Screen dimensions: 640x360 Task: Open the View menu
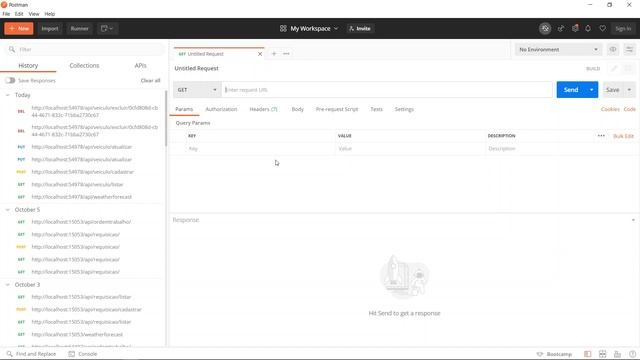coord(34,14)
